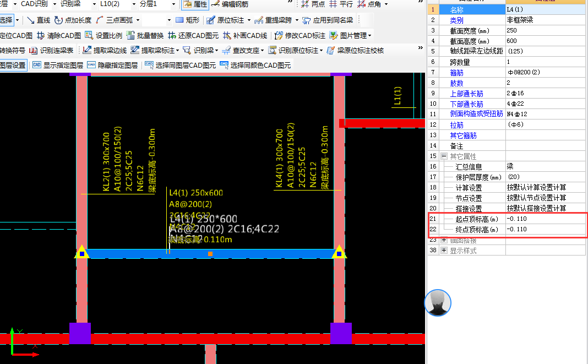Choose the 点加长度 point-plus-length tool

point(73,20)
